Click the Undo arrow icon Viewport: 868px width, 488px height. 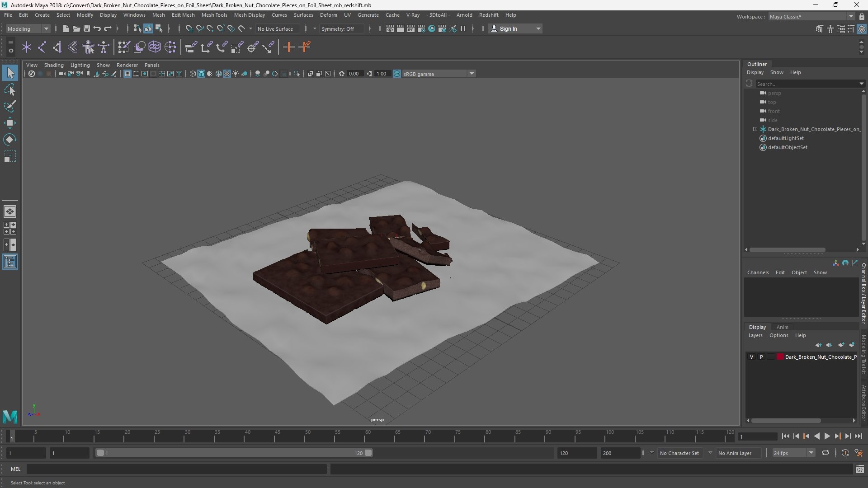click(97, 28)
